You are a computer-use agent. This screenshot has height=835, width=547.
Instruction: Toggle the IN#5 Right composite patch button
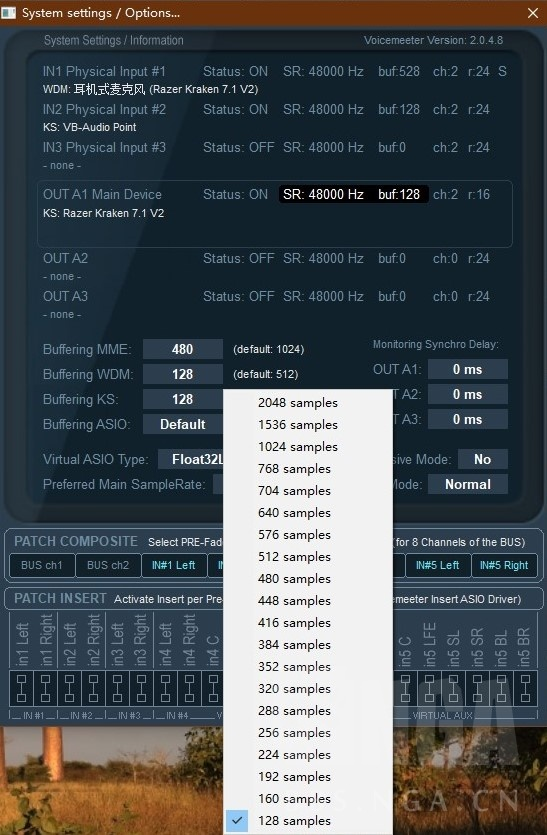point(504,566)
